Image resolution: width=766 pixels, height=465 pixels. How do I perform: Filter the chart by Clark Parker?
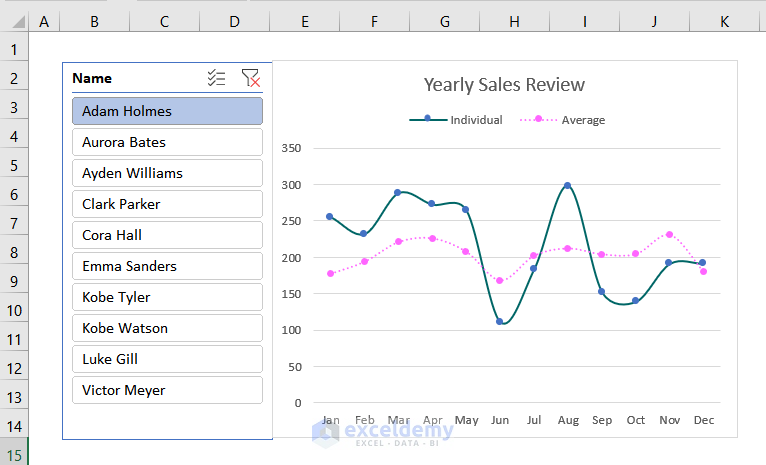pyautogui.click(x=167, y=204)
